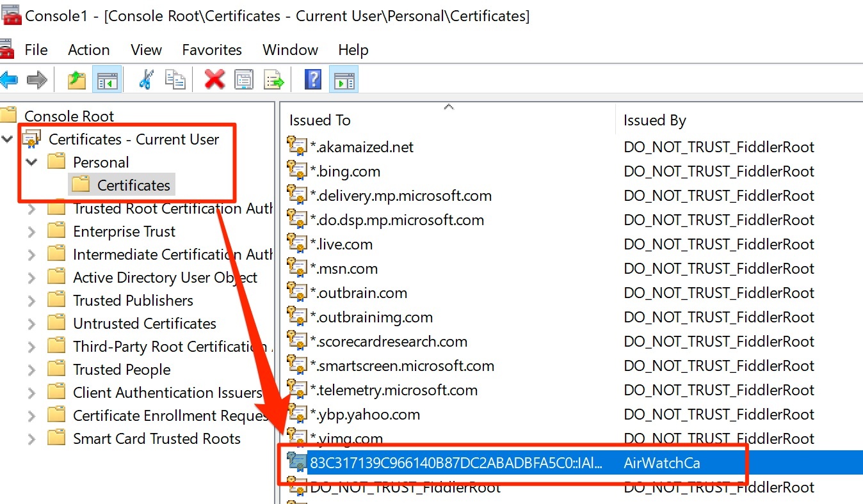Sort by the Issued To column header
This screenshot has height=504, width=863.
click(x=320, y=120)
